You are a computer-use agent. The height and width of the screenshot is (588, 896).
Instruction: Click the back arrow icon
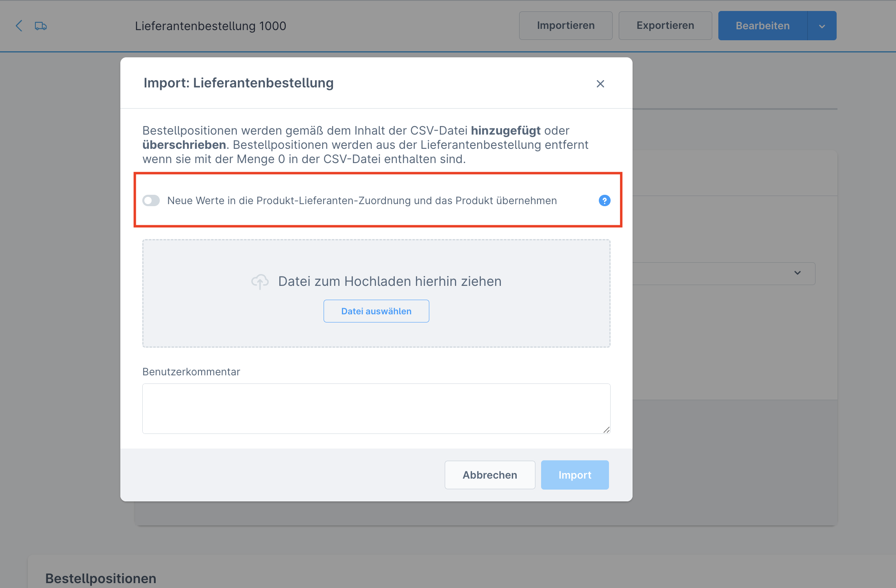(x=19, y=26)
